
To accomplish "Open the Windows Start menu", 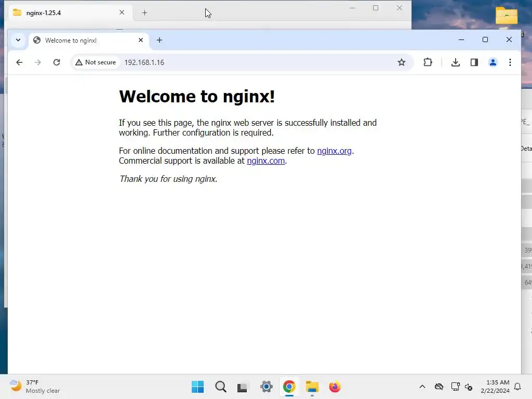I will tap(198, 387).
